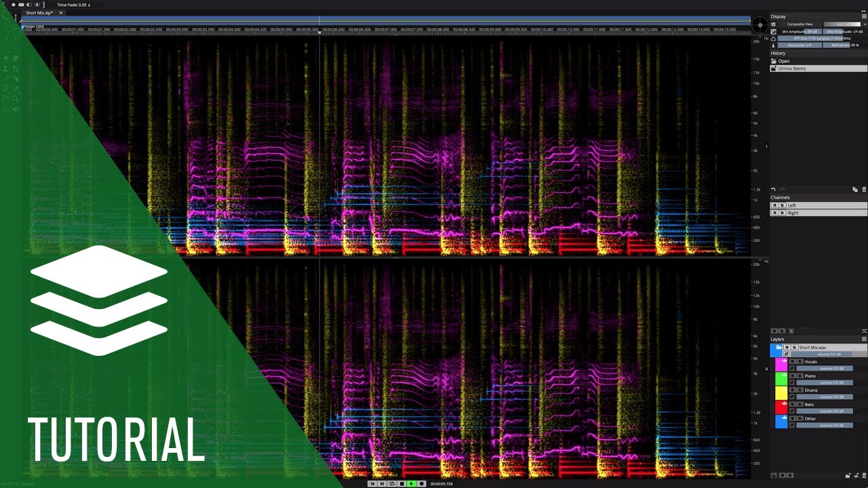The image size is (868, 488).
Task: Solo the Vocals layer
Action: 800,361
